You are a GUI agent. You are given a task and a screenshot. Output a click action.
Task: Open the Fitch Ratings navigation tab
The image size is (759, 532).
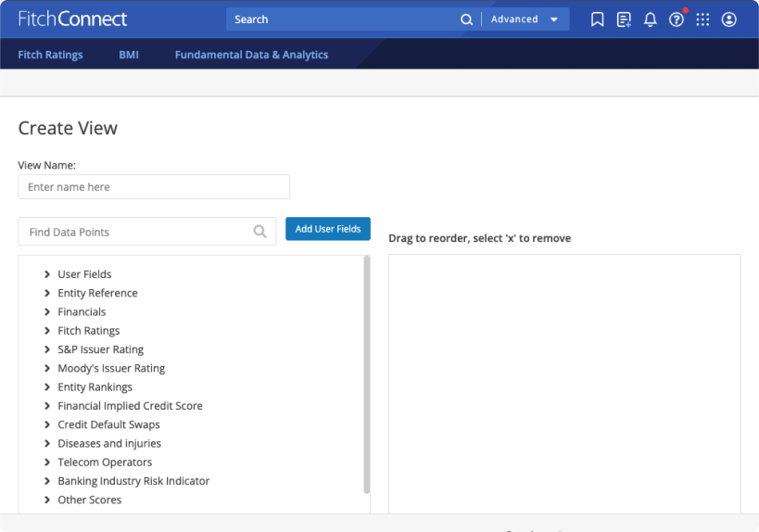[50, 55]
